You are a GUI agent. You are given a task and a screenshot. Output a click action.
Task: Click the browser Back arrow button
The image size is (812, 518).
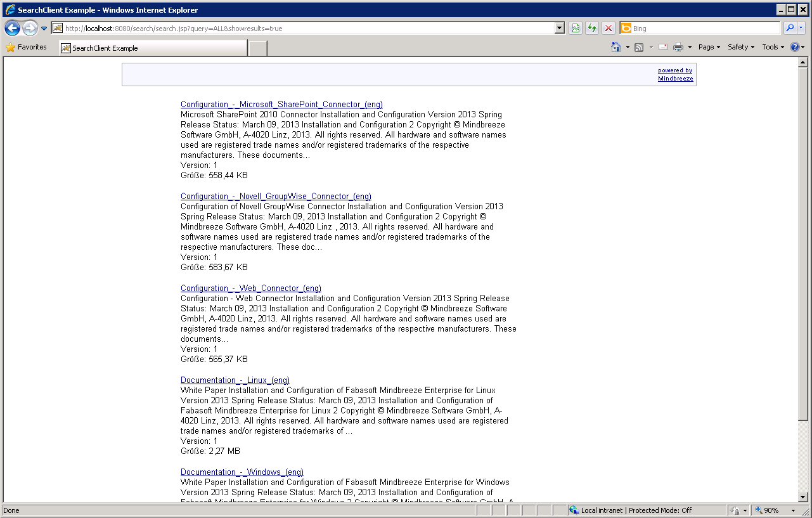click(12, 28)
